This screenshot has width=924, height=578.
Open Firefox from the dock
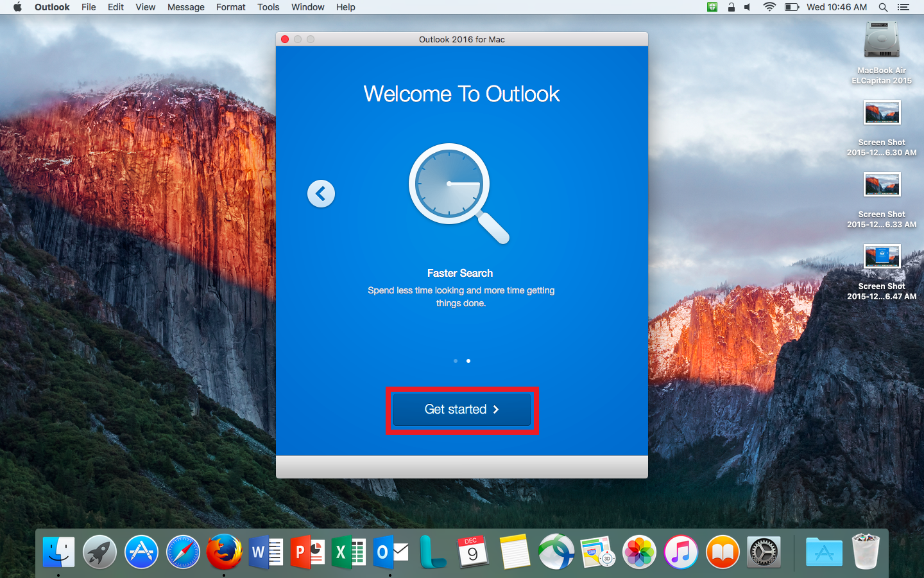pos(224,552)
